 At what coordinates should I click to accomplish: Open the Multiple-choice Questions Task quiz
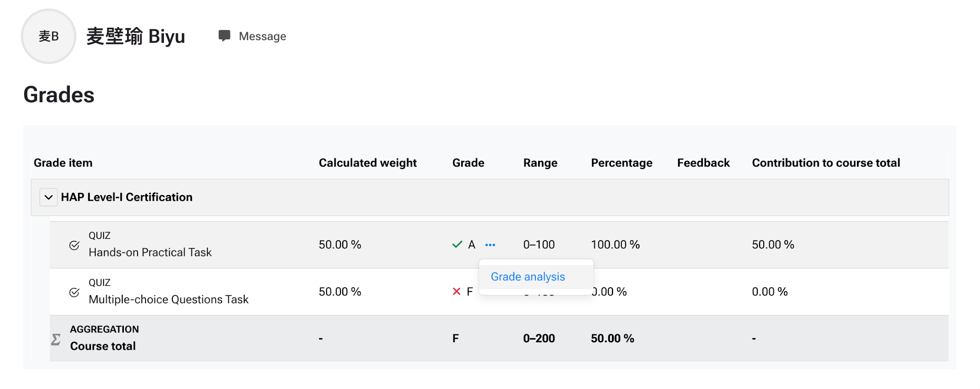coord(169,299)
